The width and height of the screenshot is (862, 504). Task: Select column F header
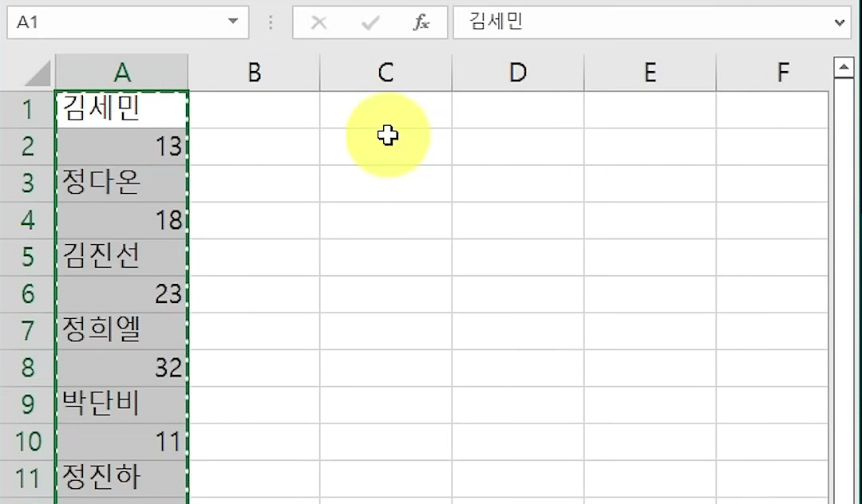click(x=773, y=73)
